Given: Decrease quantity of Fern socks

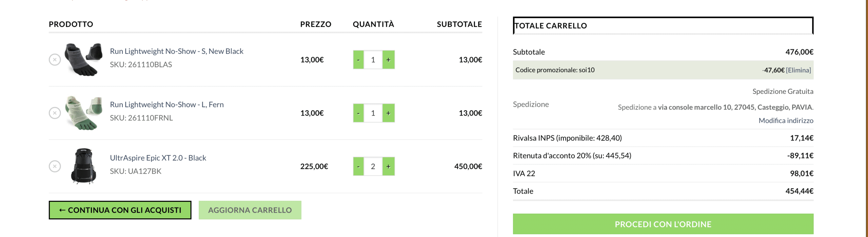Looking at the screenshot, I should click(358, 113).
